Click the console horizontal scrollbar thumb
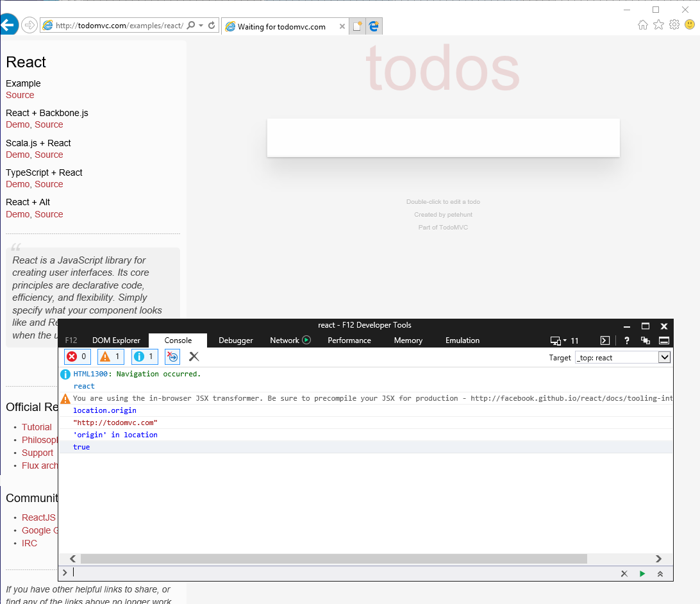This screenshot has width=700, height=604. point(333,559)
